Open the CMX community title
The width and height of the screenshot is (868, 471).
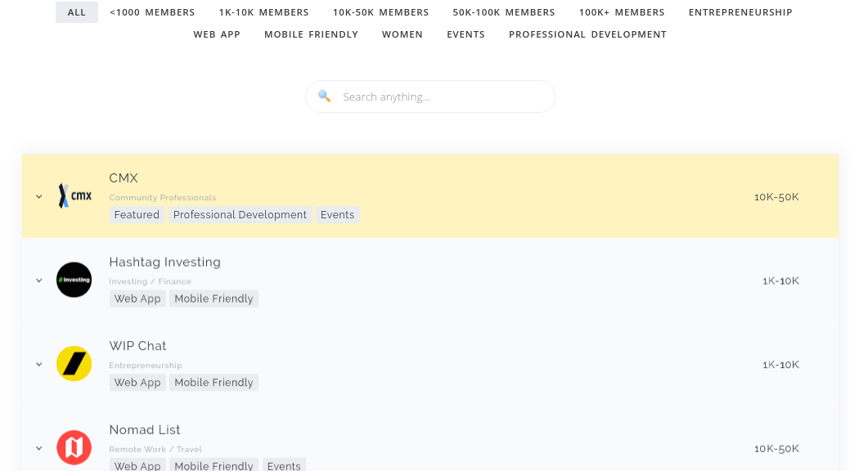coord(124,177)
